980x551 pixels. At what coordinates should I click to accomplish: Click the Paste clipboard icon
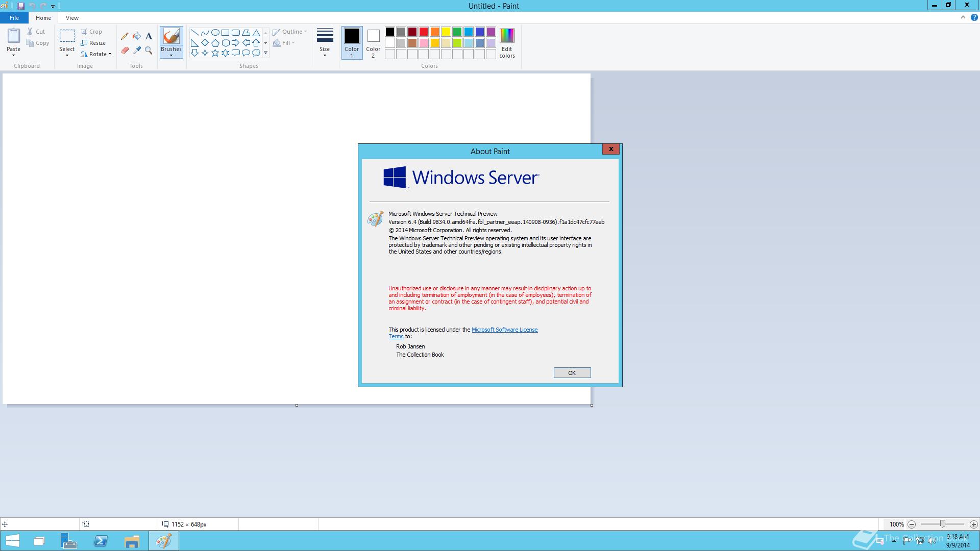13,36
